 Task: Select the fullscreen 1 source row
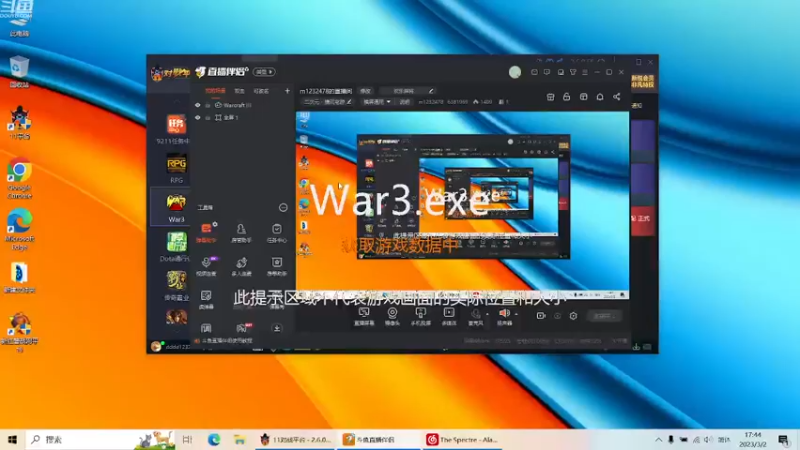click(242, 117)
